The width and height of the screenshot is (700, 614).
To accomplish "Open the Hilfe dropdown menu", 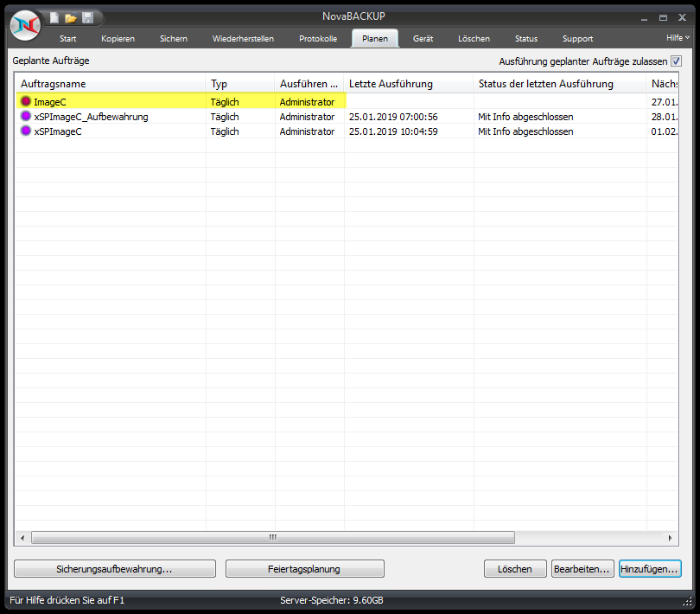I will 678,38.
